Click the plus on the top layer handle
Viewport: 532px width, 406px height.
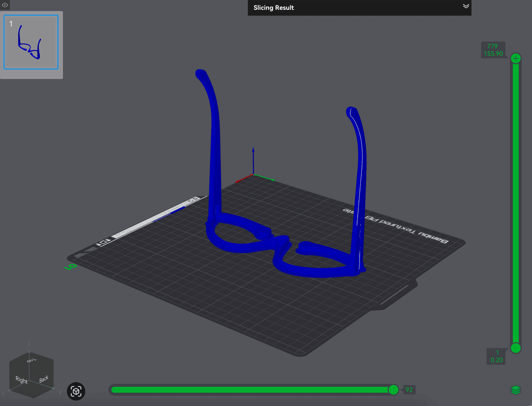pyautogui.click(x=516, y=59)
